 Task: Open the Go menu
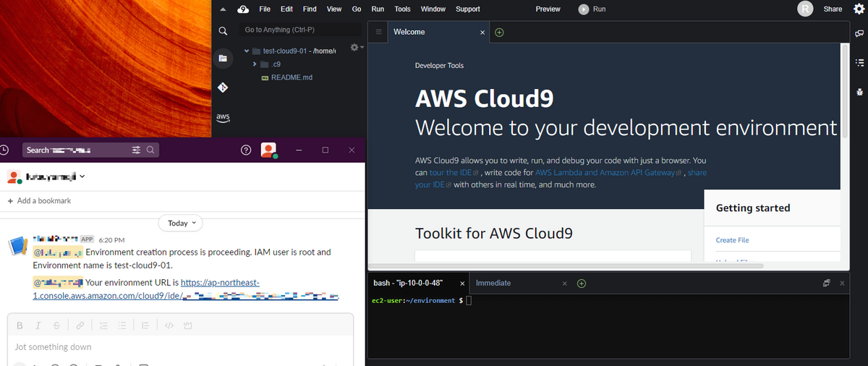coord(357,9)
